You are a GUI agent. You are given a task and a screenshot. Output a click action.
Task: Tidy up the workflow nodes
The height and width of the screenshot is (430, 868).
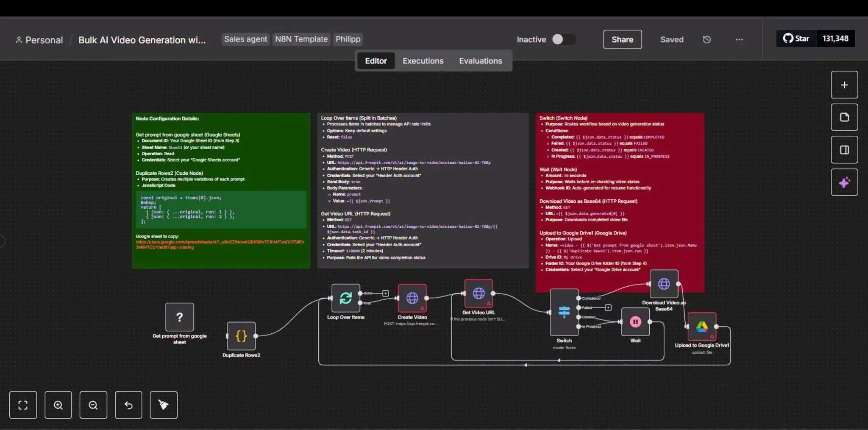click(x=164, y=405)
